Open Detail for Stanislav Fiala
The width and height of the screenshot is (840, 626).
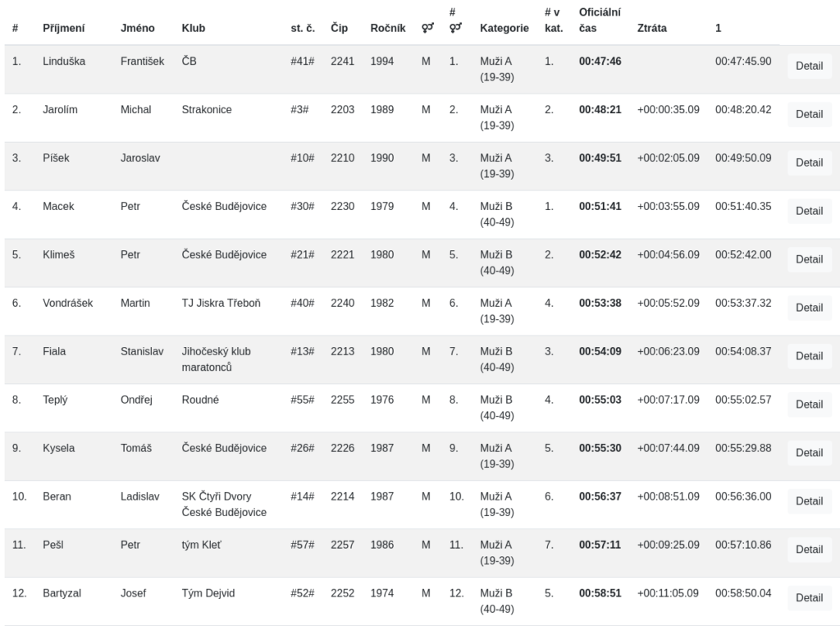pos(809,356)
